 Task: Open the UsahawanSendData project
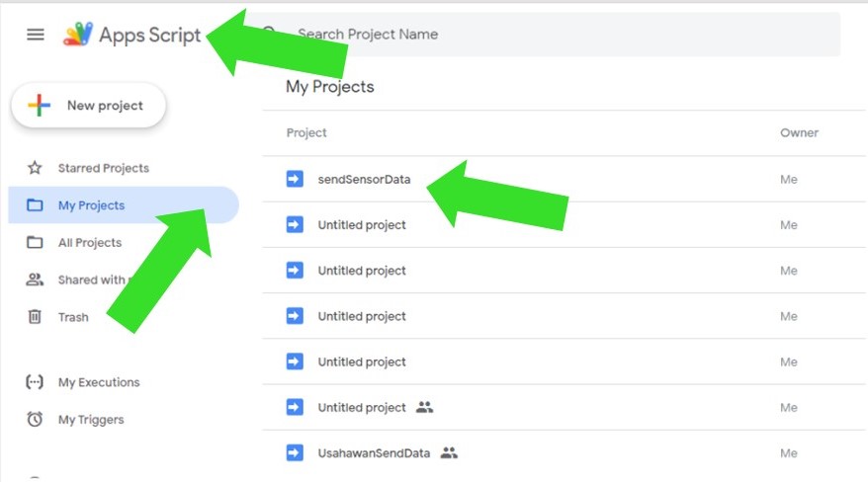(374, 453)
